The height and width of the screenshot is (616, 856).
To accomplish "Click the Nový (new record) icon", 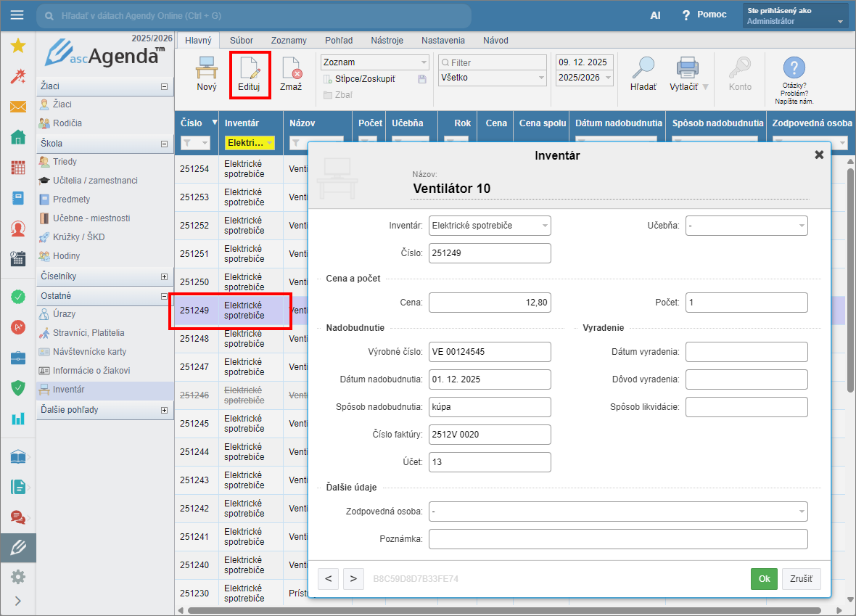I will click(x=207, y=69).
